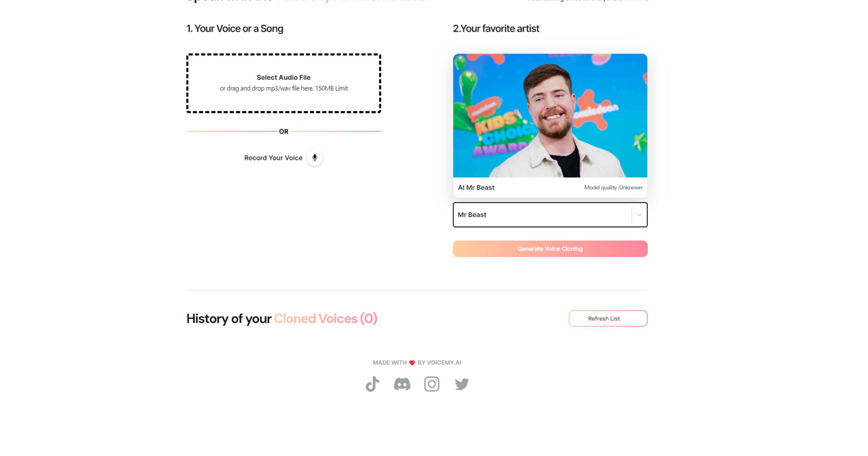The width and height of the screenshot is (868, 456).
Task: Click the microphone Record Your Voice icon
Action: [315, 157]
